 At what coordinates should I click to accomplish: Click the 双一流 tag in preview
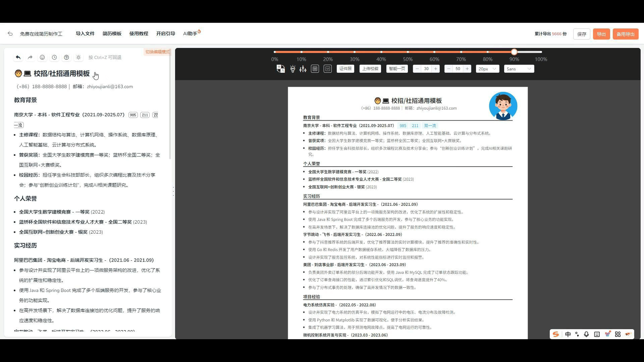430,126
